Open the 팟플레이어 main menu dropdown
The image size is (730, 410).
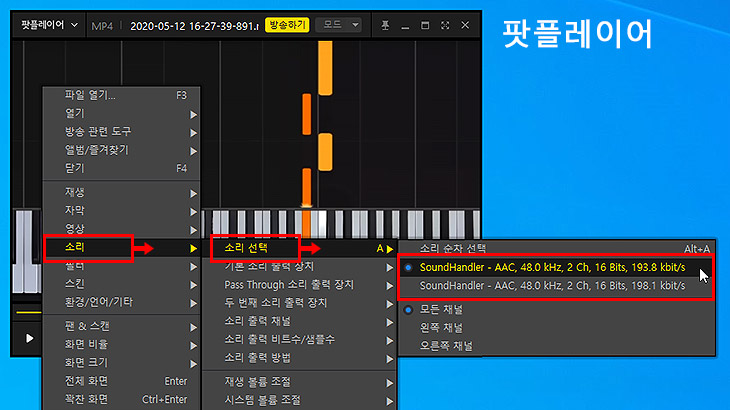point(49,25)
